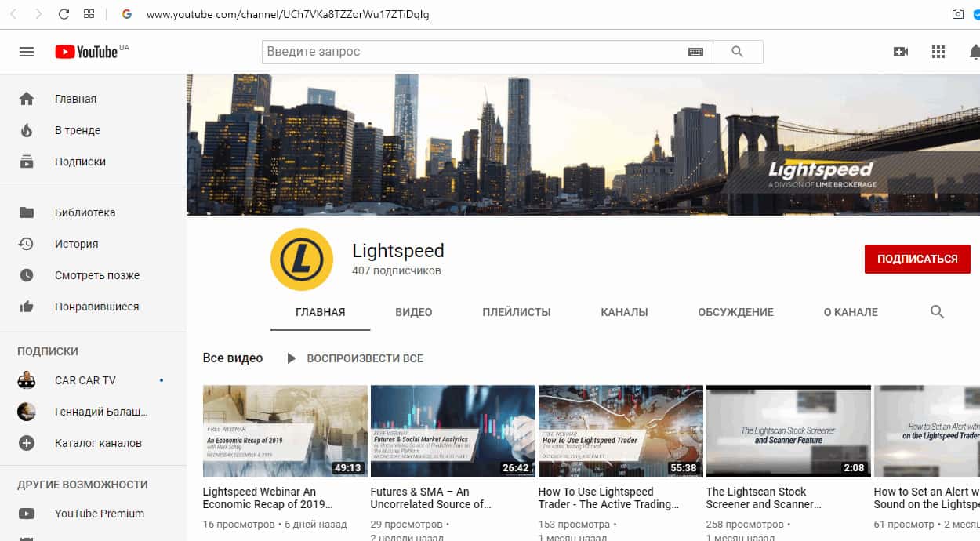
Task: Click the Lightspeed channel avatar logo
Action: [302, 260]
